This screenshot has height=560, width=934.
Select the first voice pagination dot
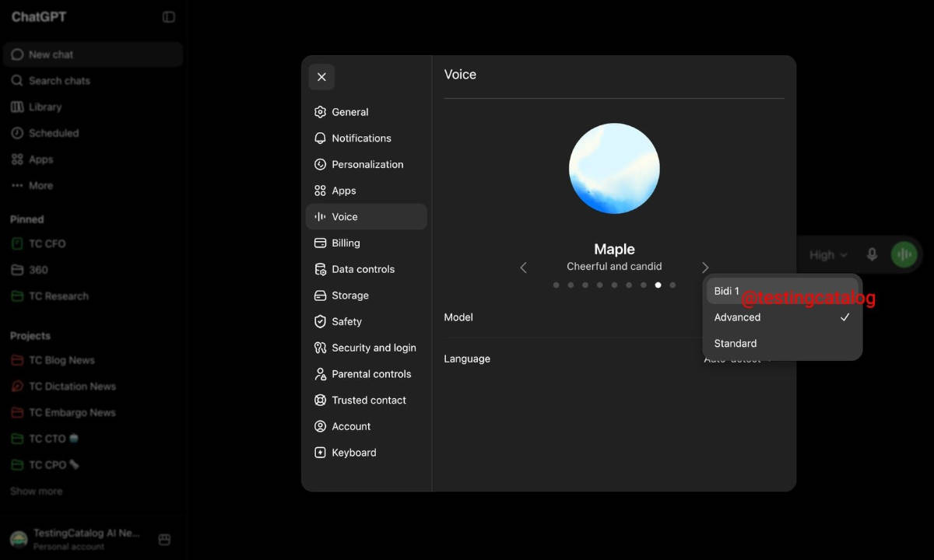(556, 285)
